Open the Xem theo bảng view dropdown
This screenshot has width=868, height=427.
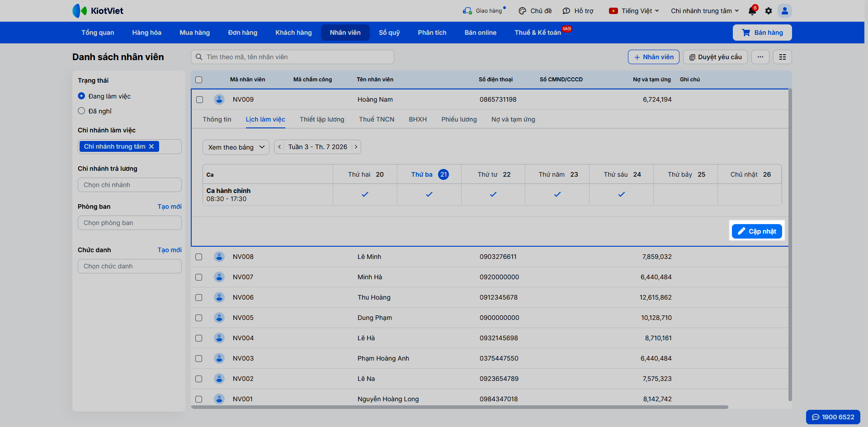coord(236,147)
